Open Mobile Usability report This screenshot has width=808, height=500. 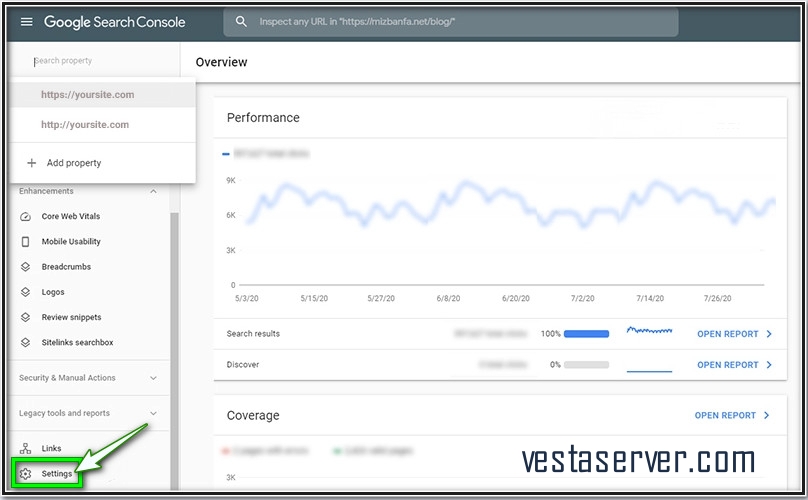tap(71, 242)
